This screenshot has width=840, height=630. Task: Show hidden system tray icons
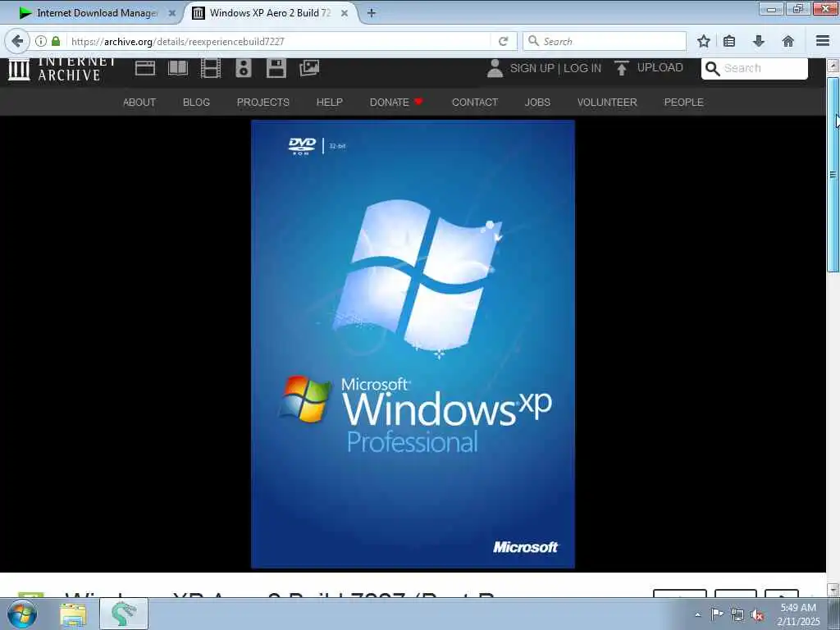[697, 615]
